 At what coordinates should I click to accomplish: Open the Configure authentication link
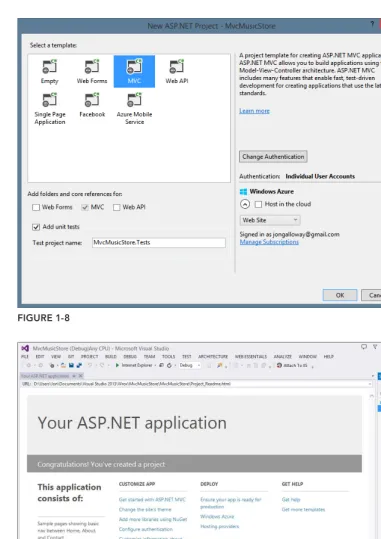click(x=146, y=529)
